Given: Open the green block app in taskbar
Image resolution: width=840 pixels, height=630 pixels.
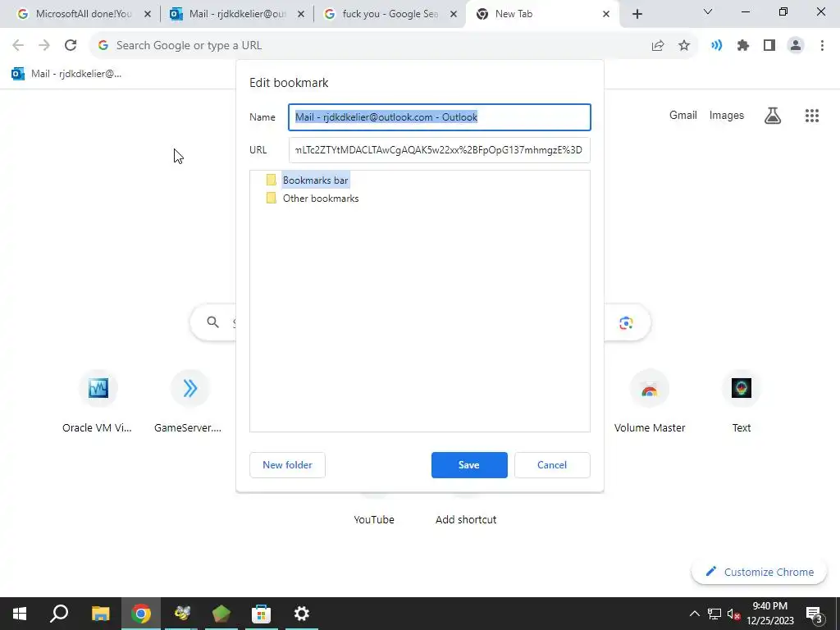Looking at the screenshot, I should click(x=221, y=614).
